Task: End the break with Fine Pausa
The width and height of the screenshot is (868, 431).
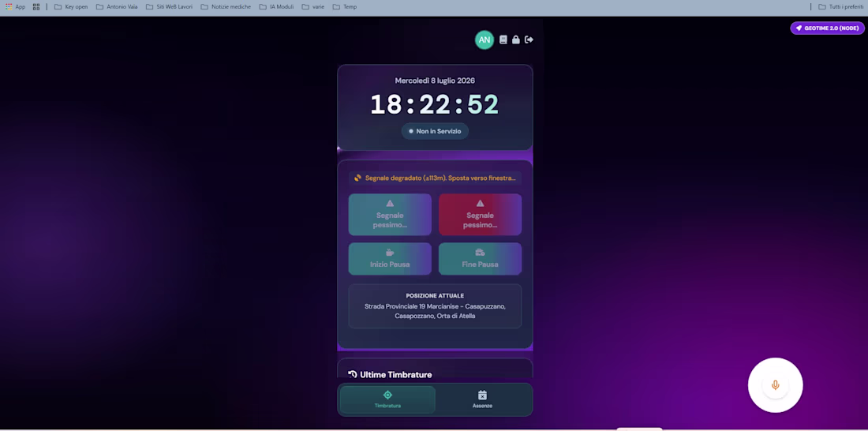Action: pyautogui.click(x=480, y=259)
